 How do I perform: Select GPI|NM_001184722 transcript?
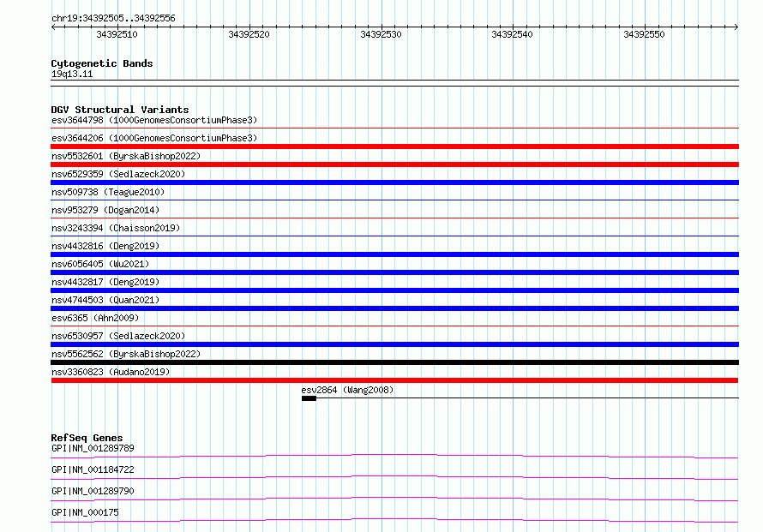point(93,469)
